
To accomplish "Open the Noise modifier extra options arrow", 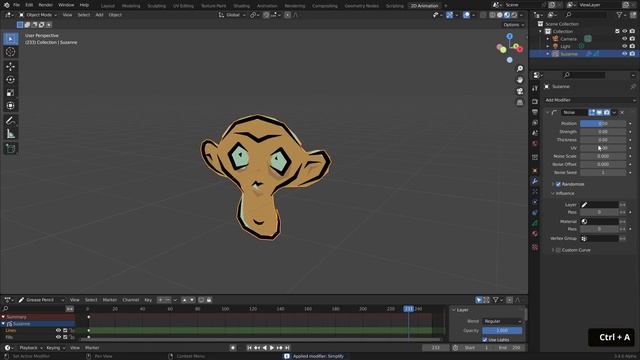I will click(x=614, y=112).
